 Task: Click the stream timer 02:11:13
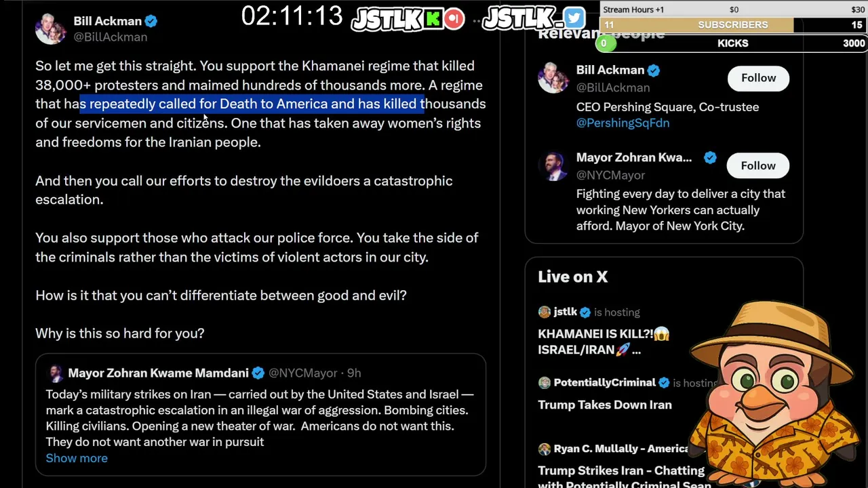coord(292,16)
